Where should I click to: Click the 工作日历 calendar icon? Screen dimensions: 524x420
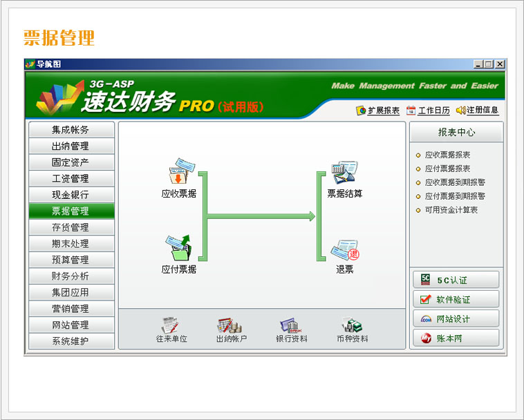(x=411, y=110)
